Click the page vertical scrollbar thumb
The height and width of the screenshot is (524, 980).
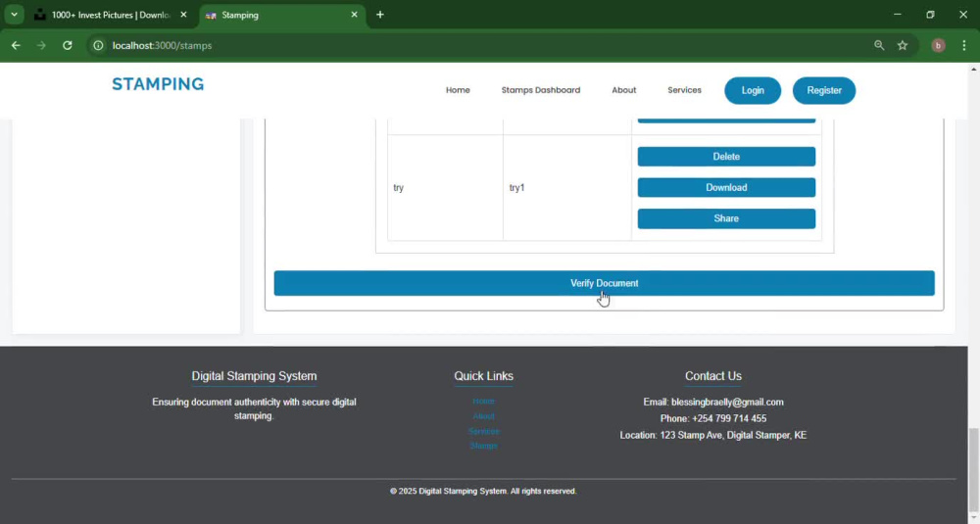[974, 470]
